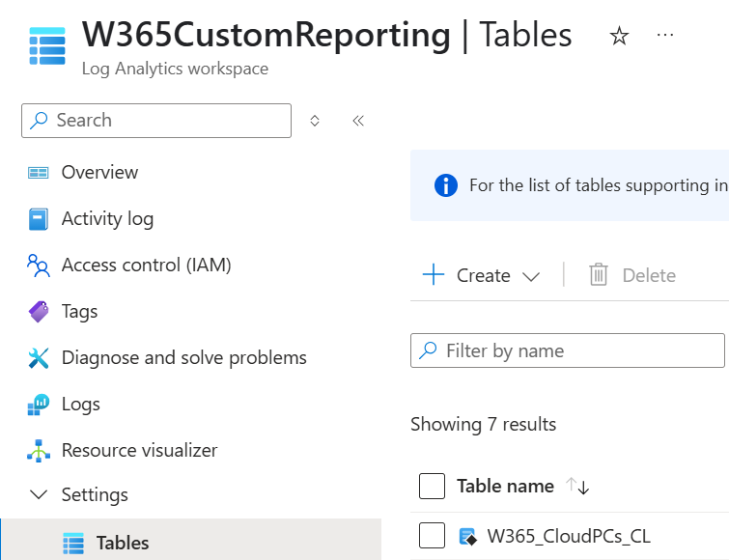Click the magnifier in Filter by name

(x=428, y=350)
